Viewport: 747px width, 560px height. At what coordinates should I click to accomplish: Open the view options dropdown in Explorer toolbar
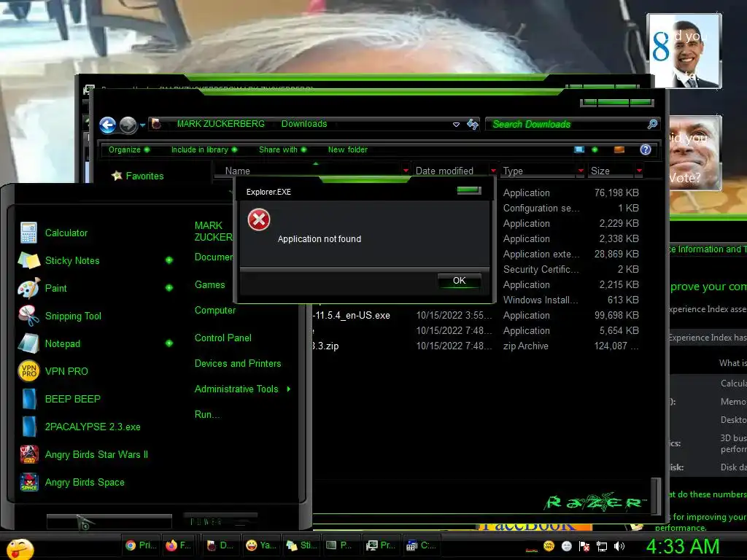pos(595,149)
